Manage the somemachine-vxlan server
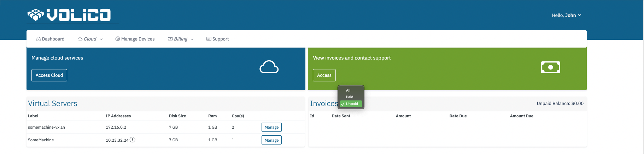The image size is (644, 154). [x=271, y=127]
